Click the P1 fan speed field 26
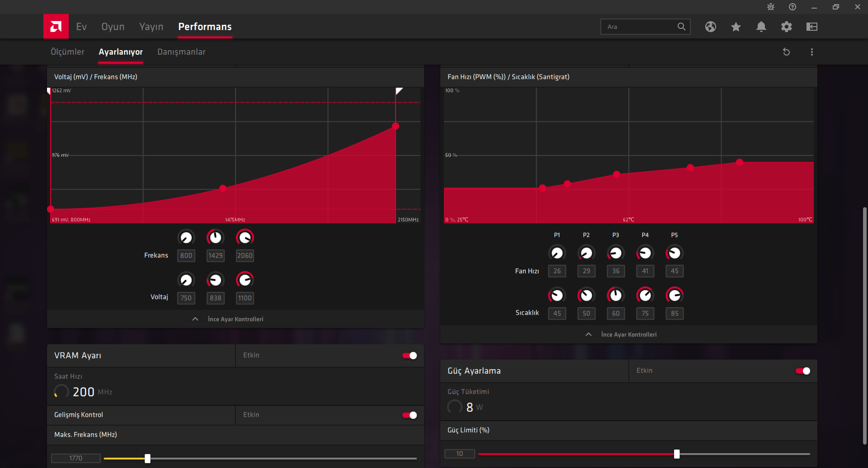The height and width of the screenshot is (468, 868). (x=557, y=271)
